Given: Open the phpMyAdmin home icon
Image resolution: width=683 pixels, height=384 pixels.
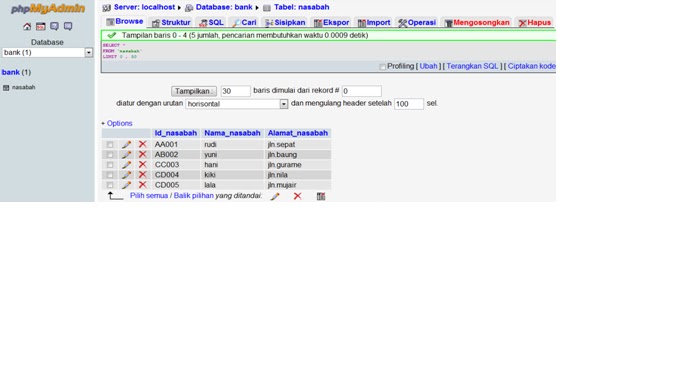Looking at the screenshot, I should (x=27, y=27).
